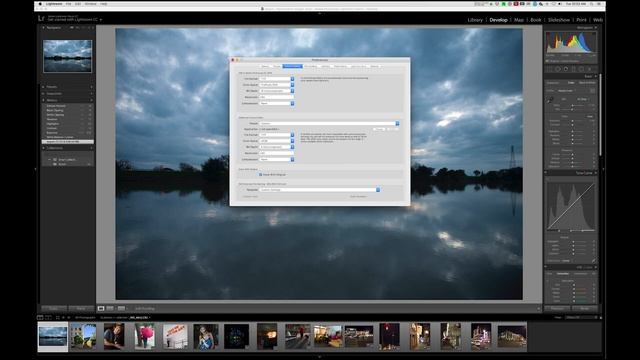Adjust the Contrast slider
The width and height of the screenshot is (640, 360).
pos(573,124)
